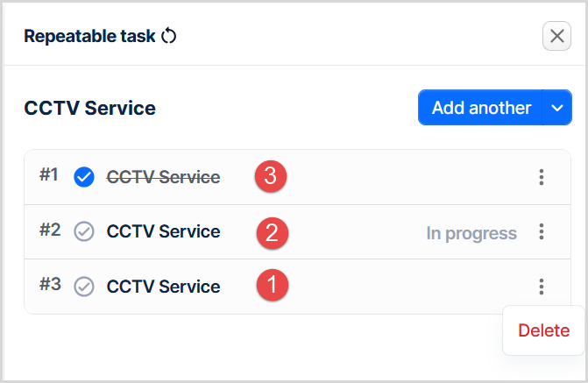
Task: Click the red badge numbered 3
Action: 271,176
